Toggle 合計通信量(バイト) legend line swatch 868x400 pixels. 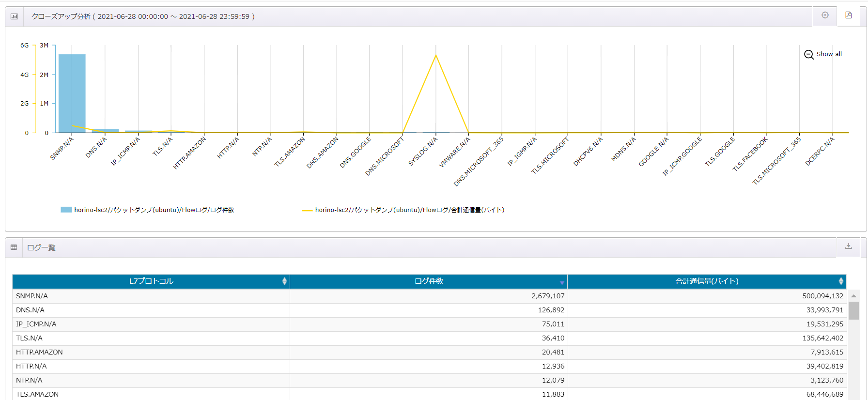pyautogui.click(x=307, y=210)
